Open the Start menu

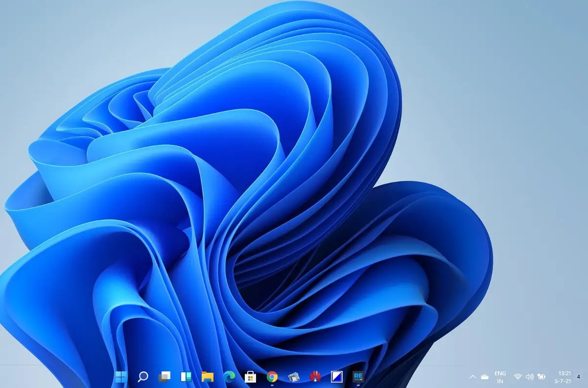(x=120, y=377)
